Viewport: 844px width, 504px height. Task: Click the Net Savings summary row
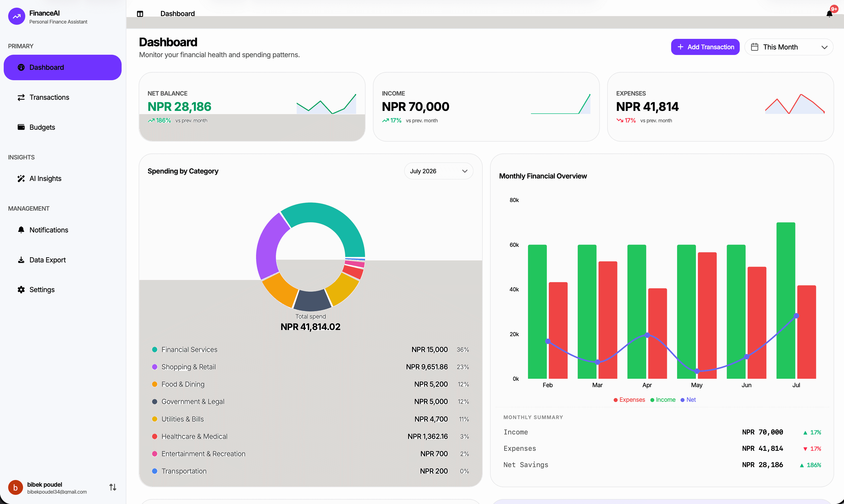[662, 465]
